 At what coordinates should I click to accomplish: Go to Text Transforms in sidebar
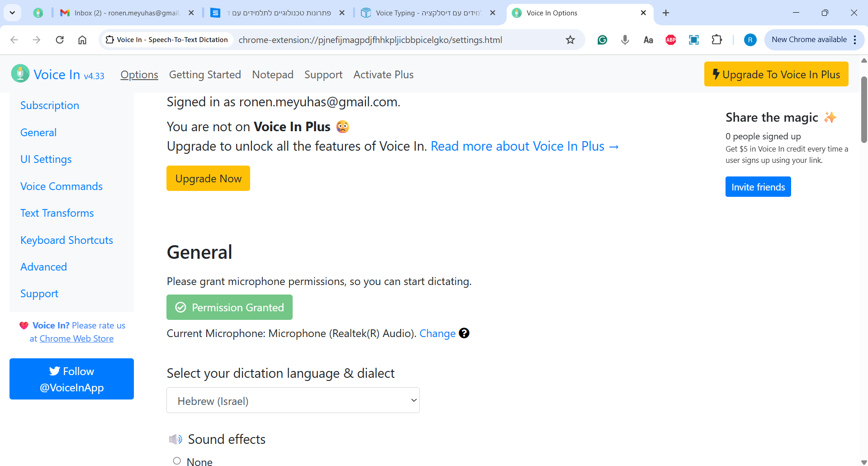tap(57, 213)
